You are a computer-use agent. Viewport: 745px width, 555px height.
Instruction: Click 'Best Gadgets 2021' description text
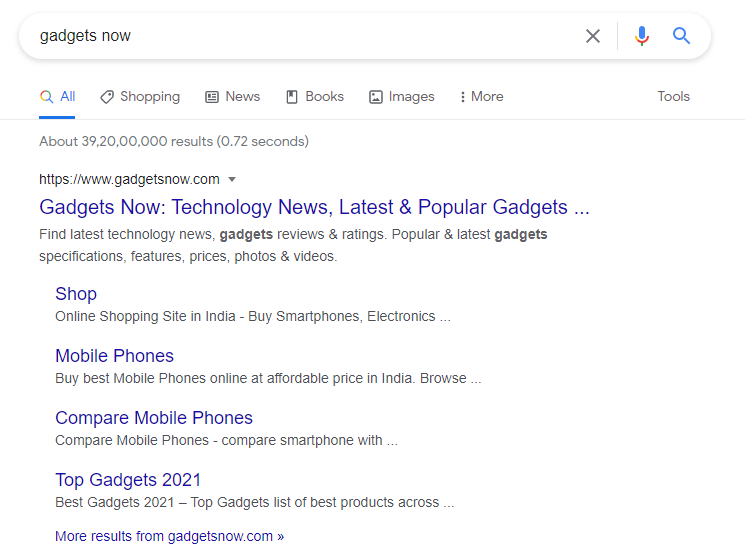point(255,502)
